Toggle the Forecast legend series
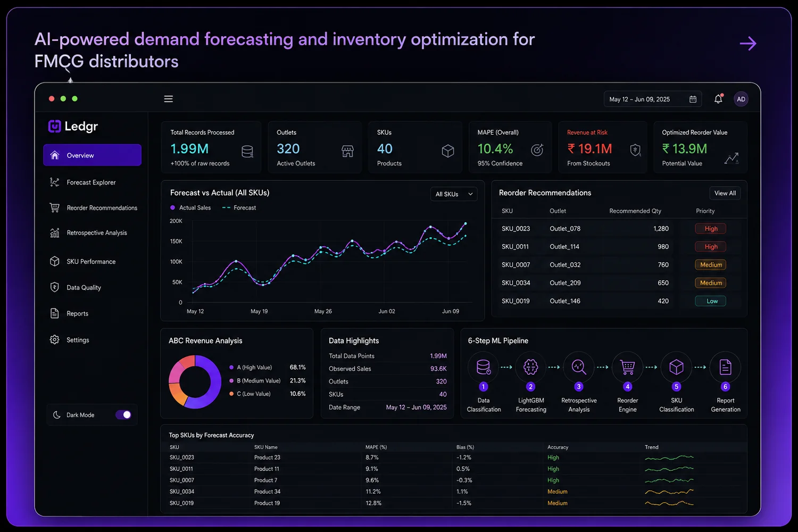The image size is (798, 532). 239,208
